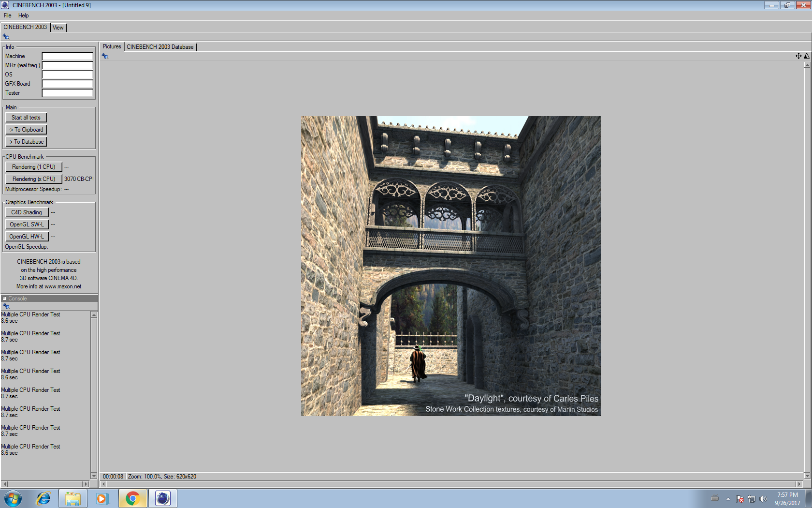Click the pin icon below CINEBENCH 2003 tab
Image resolution: width=812 pixels, height=508 pixels.
point(6,37)
